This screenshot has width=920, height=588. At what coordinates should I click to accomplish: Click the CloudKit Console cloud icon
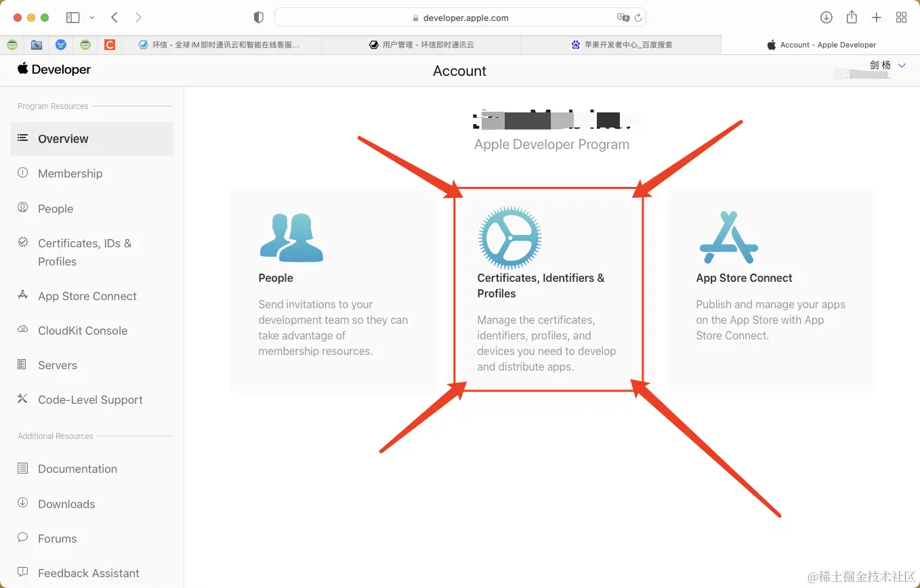pos(23,329)
